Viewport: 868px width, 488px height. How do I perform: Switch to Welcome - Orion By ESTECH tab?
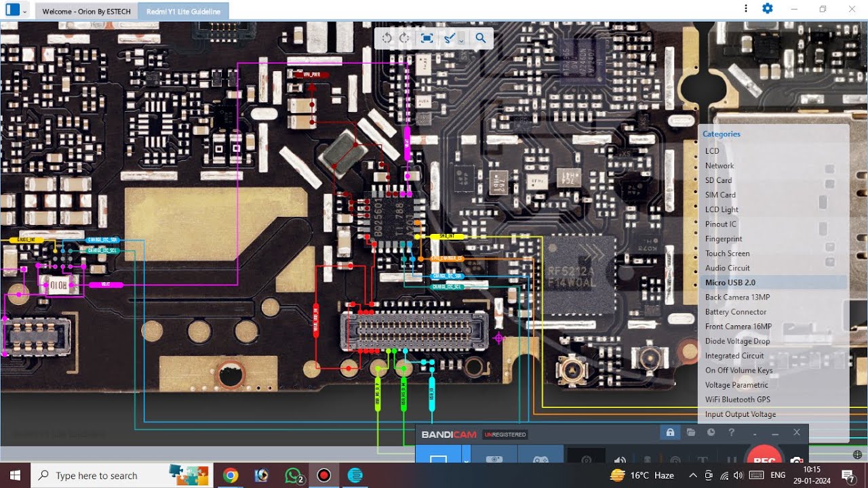(86, 12)
